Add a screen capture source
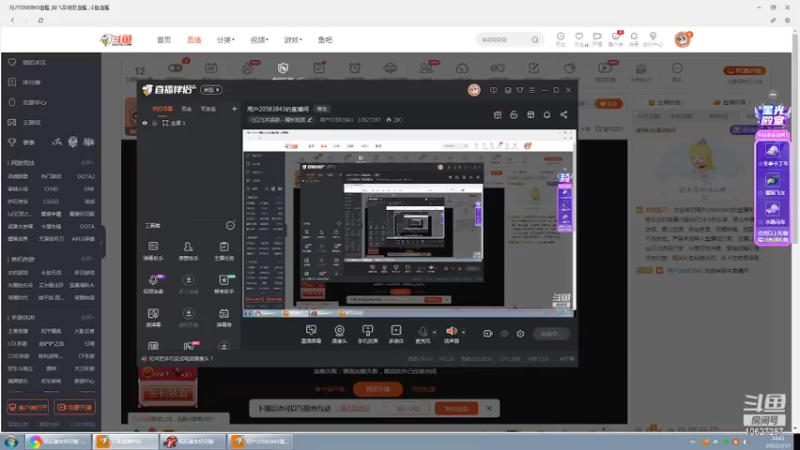This screenshot has width=800, height=450. 311,334
